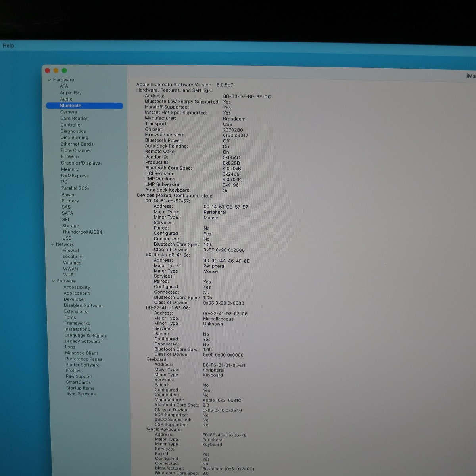Select Sync Services in the sidebar

click(81, 394)
